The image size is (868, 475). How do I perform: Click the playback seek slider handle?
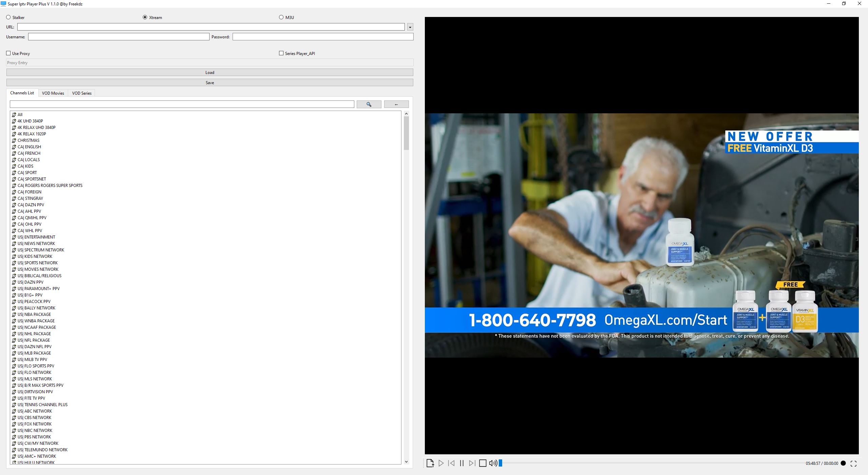(500, 463)
